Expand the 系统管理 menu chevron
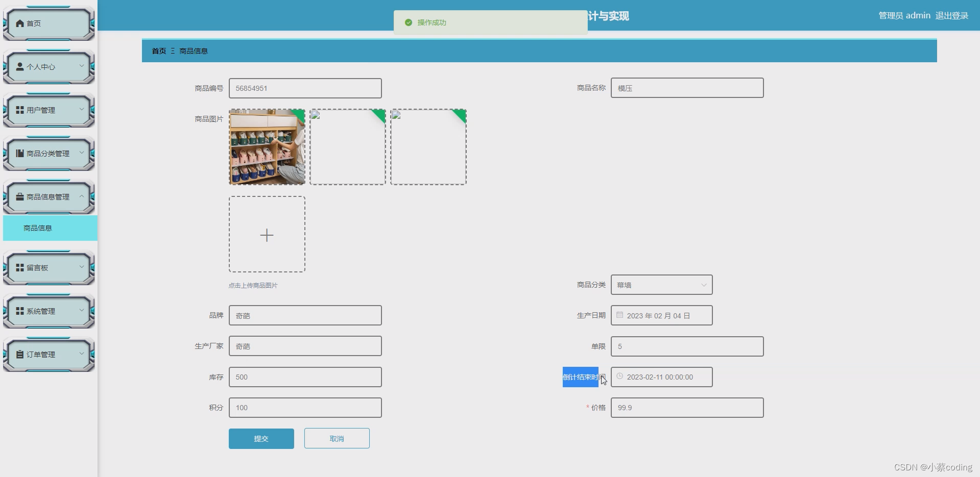The height and width of the screenshot is (477, 980). (81, 311)
